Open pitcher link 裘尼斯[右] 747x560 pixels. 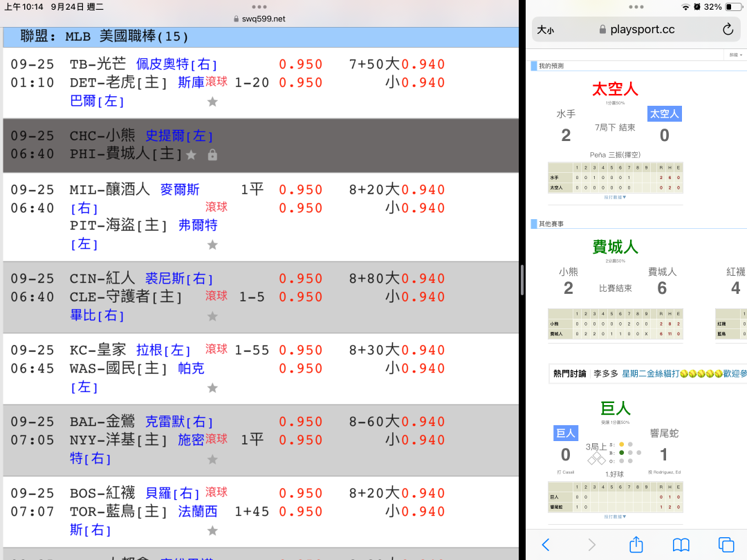click(179, 278)
